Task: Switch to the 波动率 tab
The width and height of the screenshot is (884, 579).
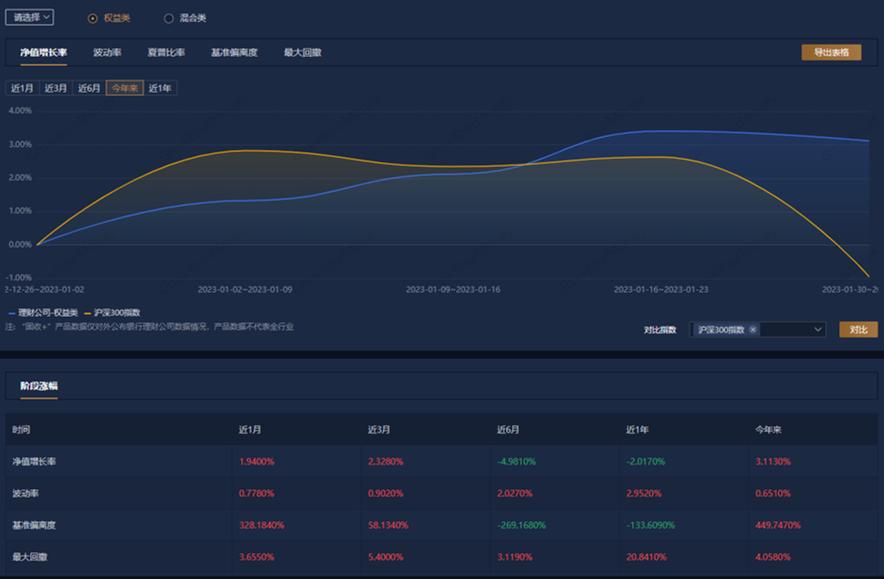Action: [108, 52]
